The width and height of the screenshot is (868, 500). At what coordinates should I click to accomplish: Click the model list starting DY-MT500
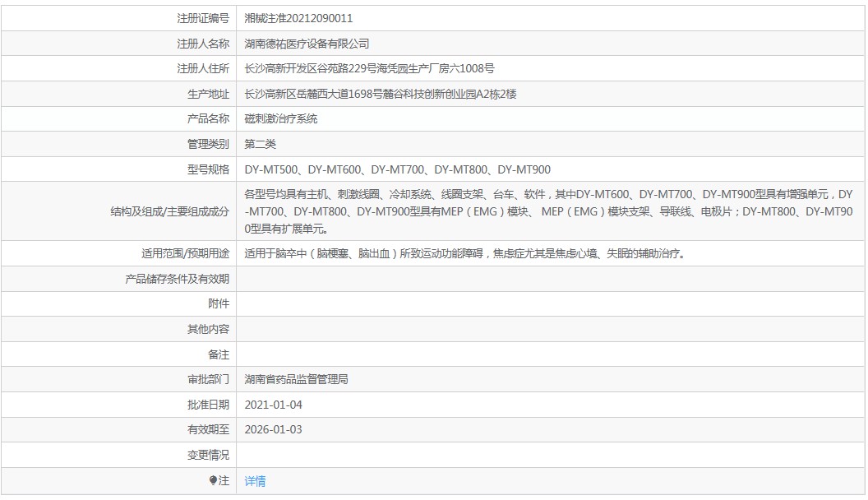click(x=398, y=169)
